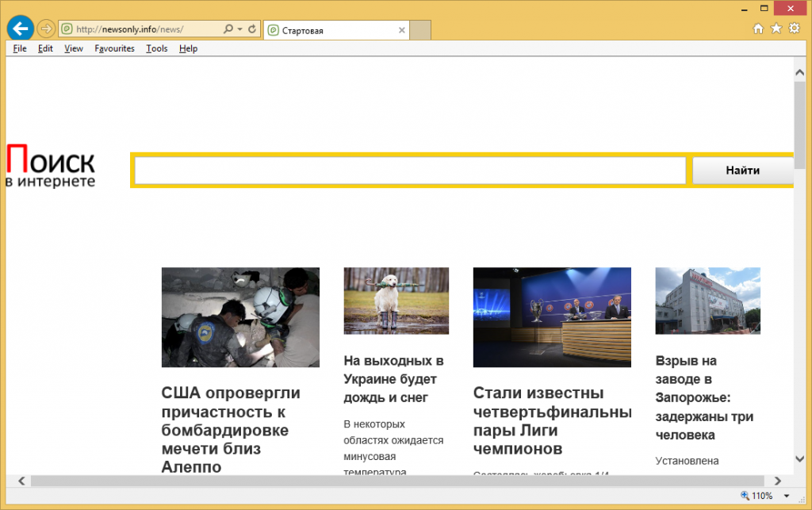Open the Tools menu

point(156,48)
